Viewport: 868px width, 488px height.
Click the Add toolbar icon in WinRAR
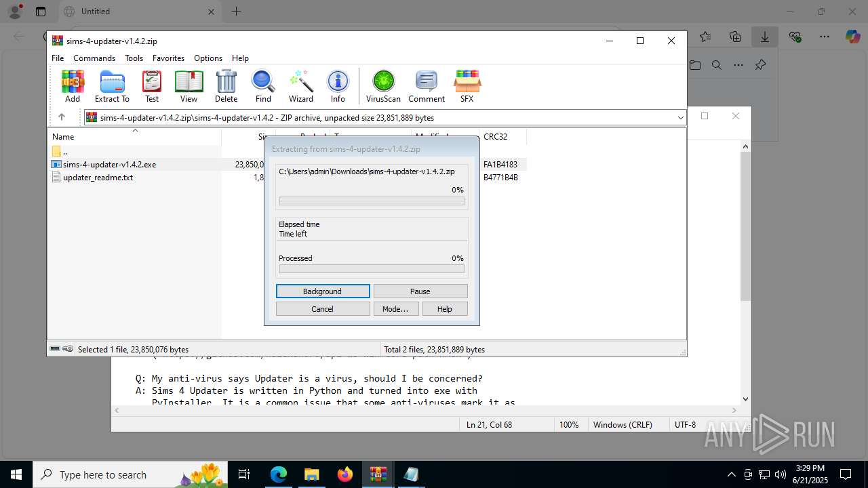pos(73,86)
